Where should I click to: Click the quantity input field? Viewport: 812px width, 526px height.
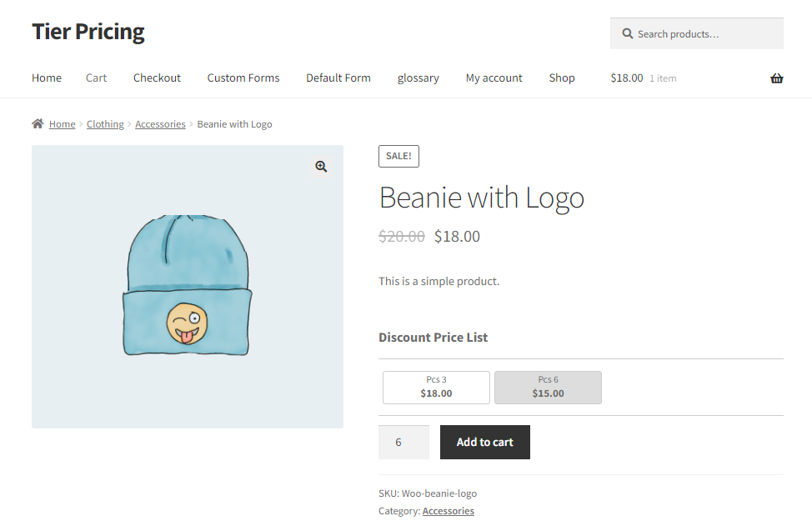click(404, 442)
